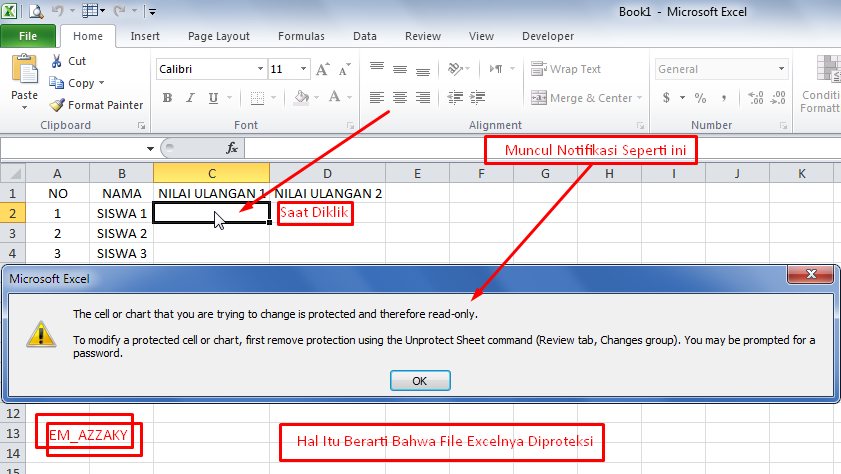This screenshot has width=841, height=474.
Task: Open the General number format dropdown
Action: pyautogui.click(x=781, y=69)
